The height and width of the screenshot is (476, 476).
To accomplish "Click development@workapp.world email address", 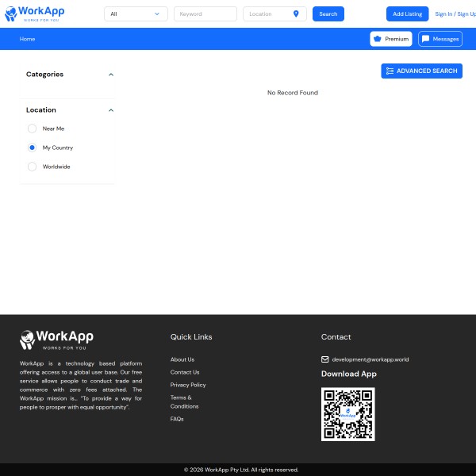I will click(370, 359).
